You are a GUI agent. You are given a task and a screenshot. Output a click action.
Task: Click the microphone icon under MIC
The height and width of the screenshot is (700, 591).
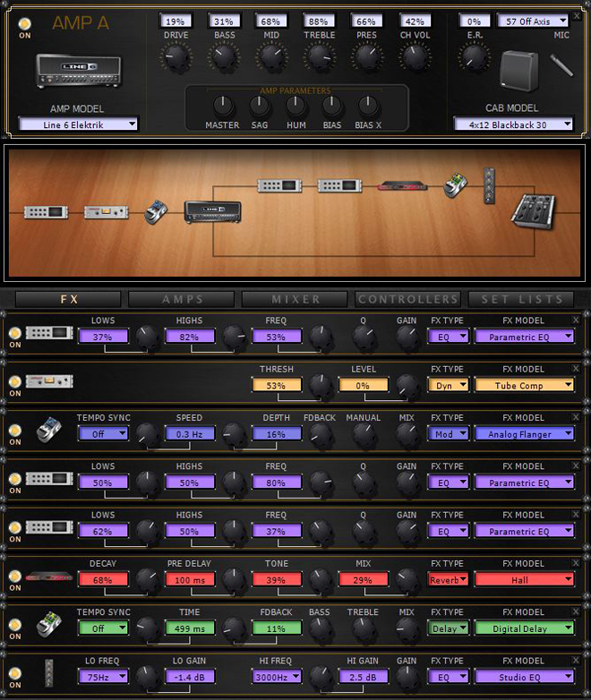[561, 65]
